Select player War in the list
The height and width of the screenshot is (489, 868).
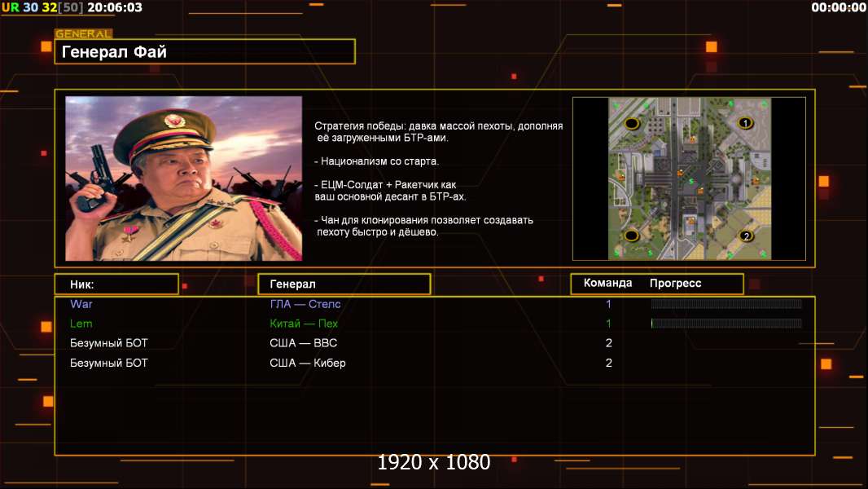point(81,304)
